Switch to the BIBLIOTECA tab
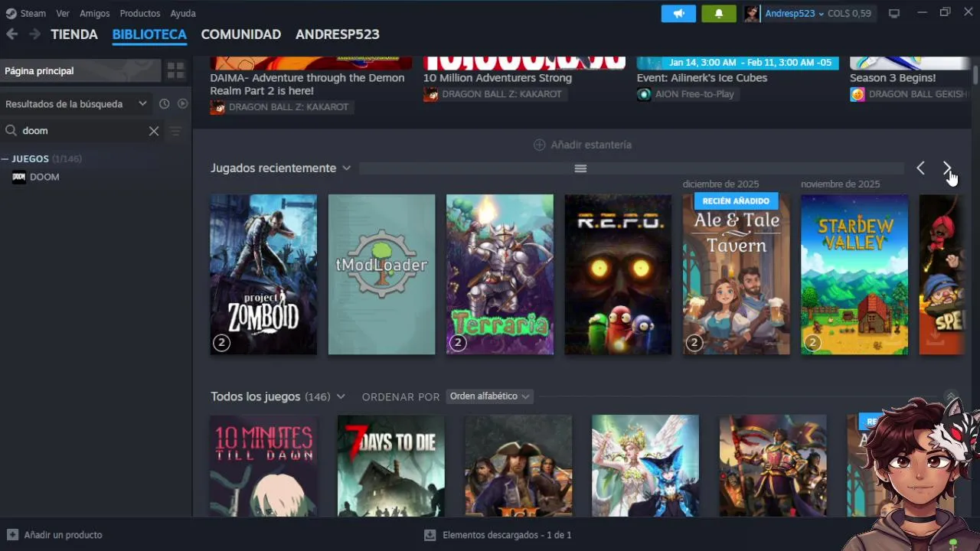The height and width of the screenshot is (551, 980). [x=149, y=34]
